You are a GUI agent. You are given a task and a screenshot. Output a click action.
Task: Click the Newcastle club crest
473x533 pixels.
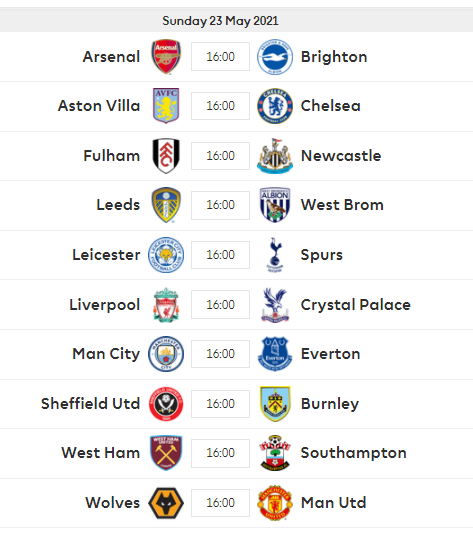tap(275, 156)
